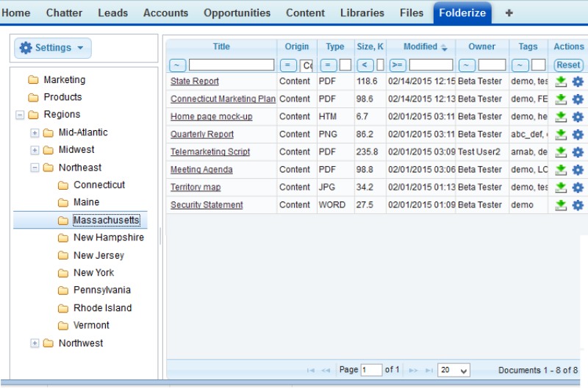Screen dimensions: 588x392
Task: Open gear actions for Security Statement
Action: (x=578, y=205)
